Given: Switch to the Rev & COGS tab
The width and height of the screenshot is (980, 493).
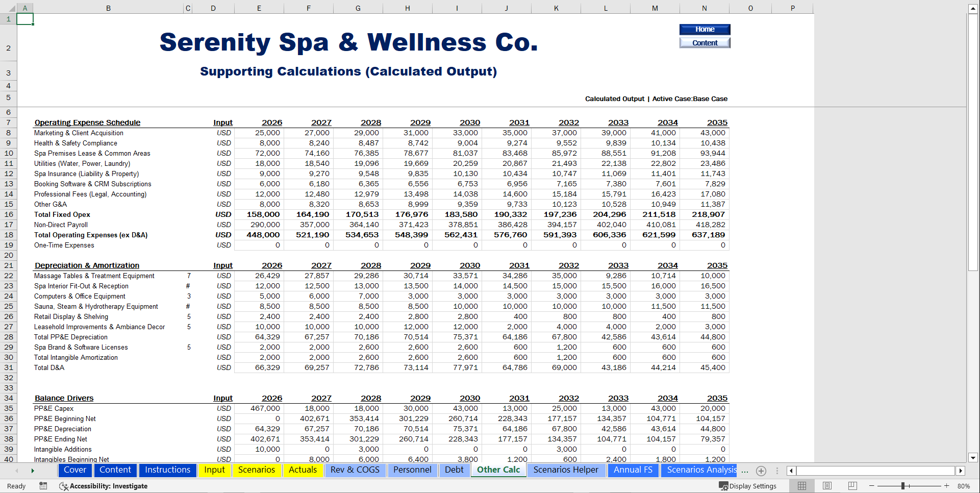Looking at the screenshot, I should tap(355, 470).
